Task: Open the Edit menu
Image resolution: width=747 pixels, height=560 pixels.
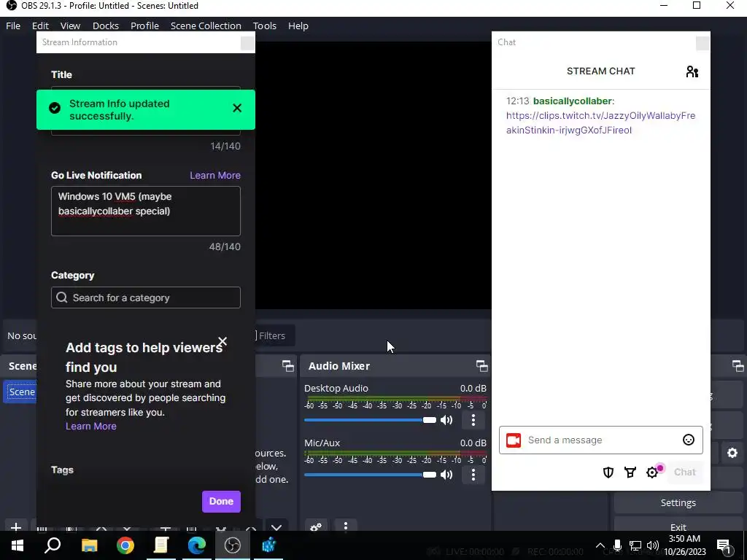Action: click(x=41, y=26)
